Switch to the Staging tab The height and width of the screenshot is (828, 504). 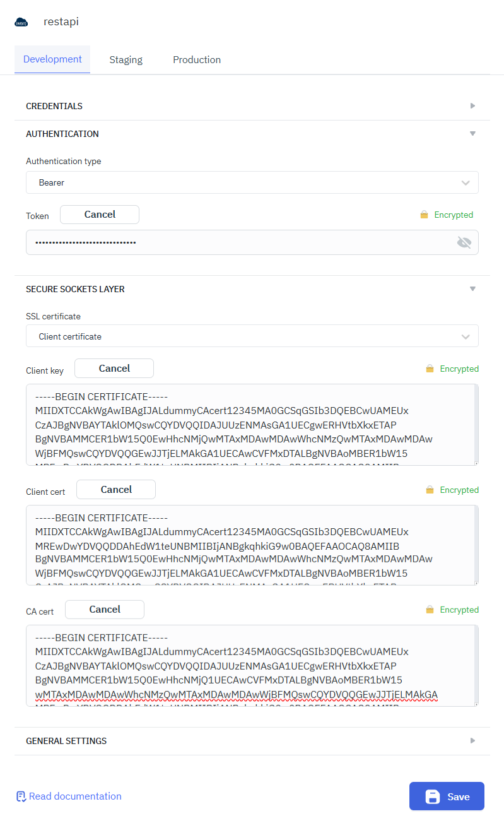pos(126,60)
